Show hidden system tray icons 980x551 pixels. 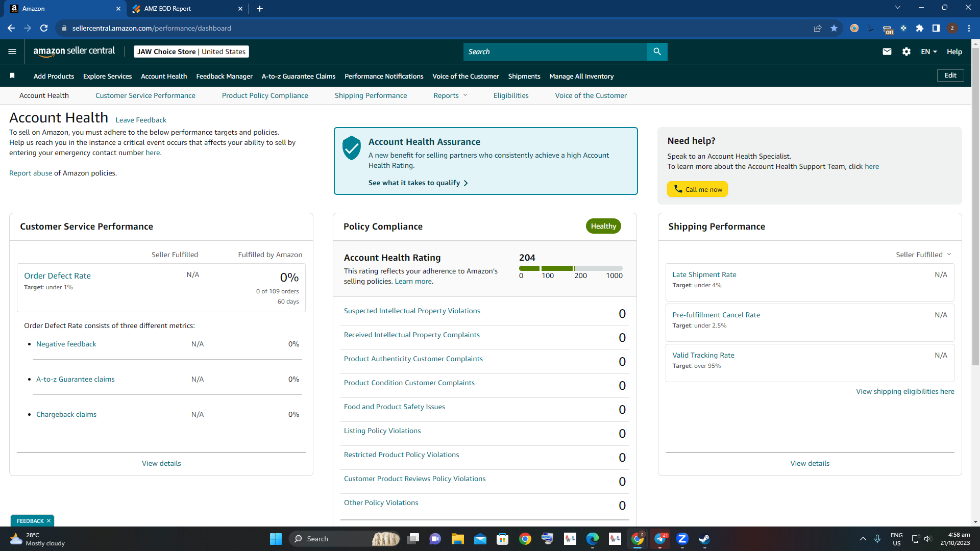863,539
